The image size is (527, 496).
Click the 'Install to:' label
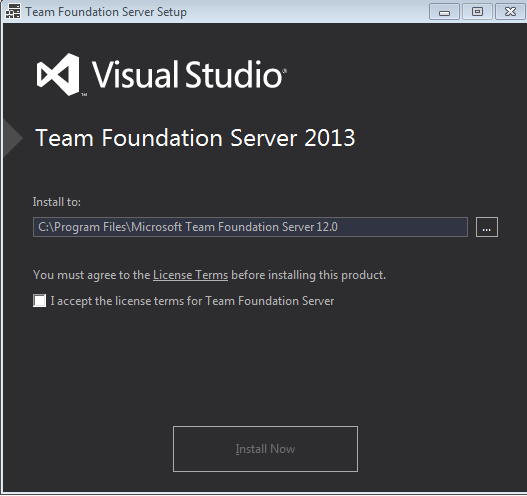click(x=56, y=202)
